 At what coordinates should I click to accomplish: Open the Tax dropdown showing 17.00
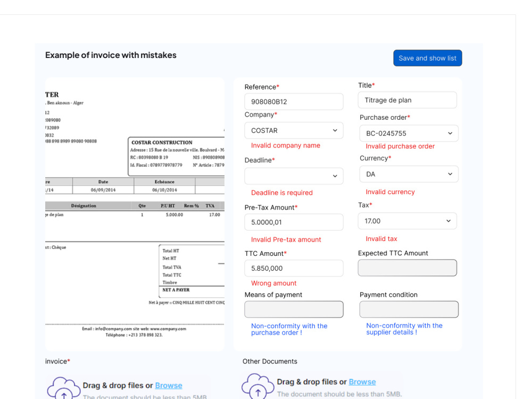click(407, 221)
